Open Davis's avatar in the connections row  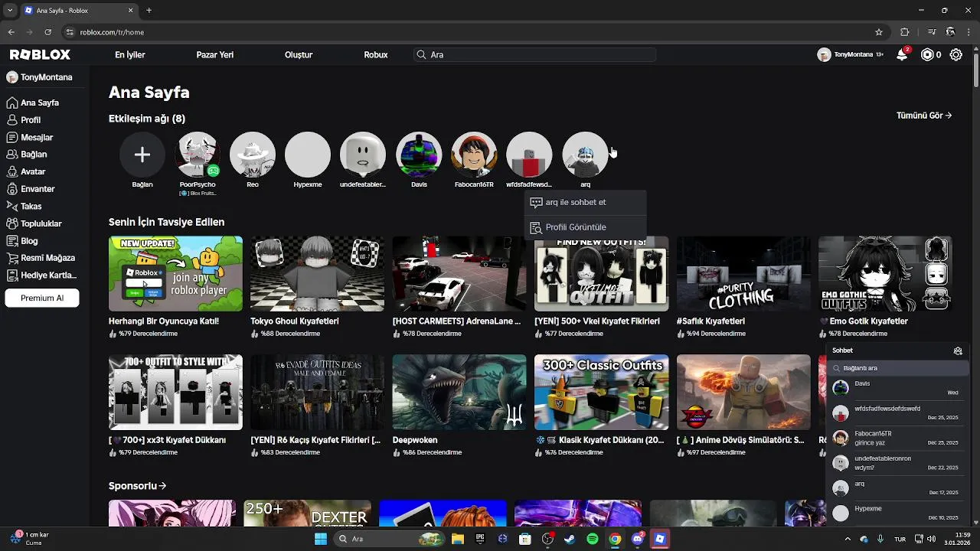pos(419,155)
